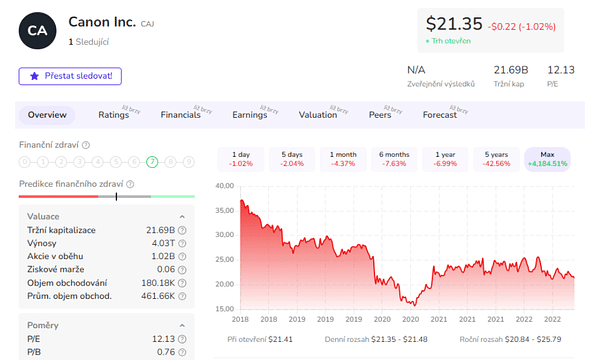Open help icon next to Finanční zdraví
Viewport: 600px width, 360px height.
(x=86, y=145)
